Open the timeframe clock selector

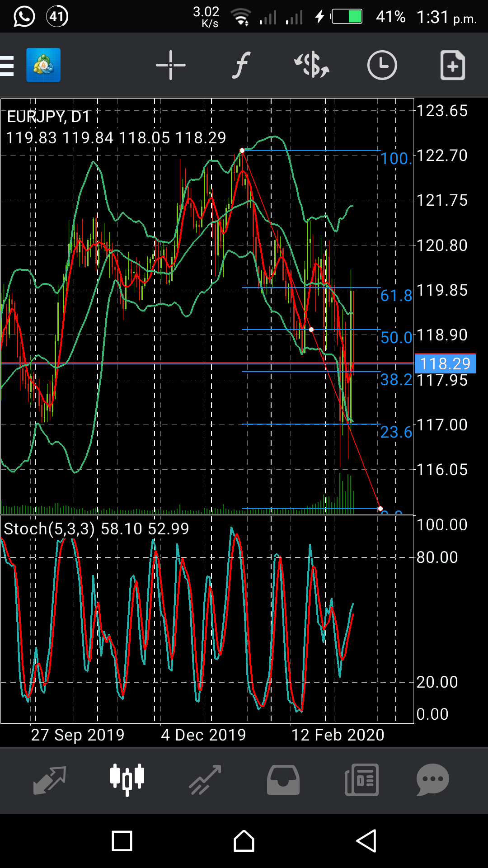coord(382,66)
